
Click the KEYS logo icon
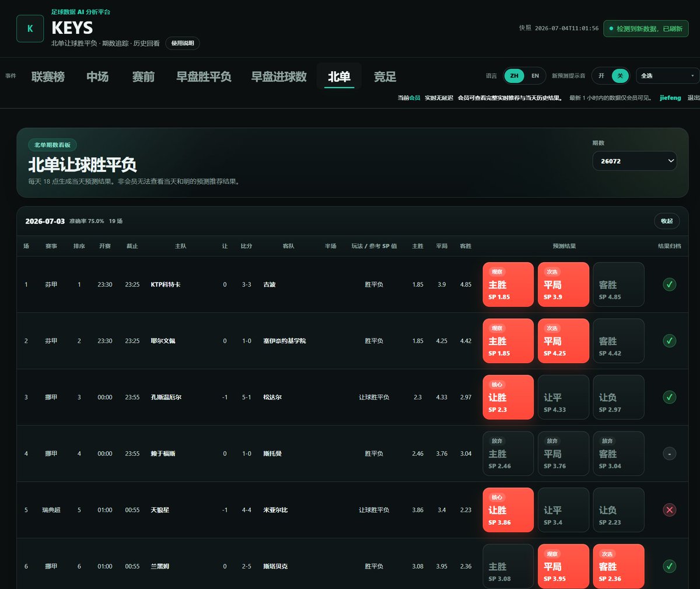pyautogui.click(x=30, y=28)
